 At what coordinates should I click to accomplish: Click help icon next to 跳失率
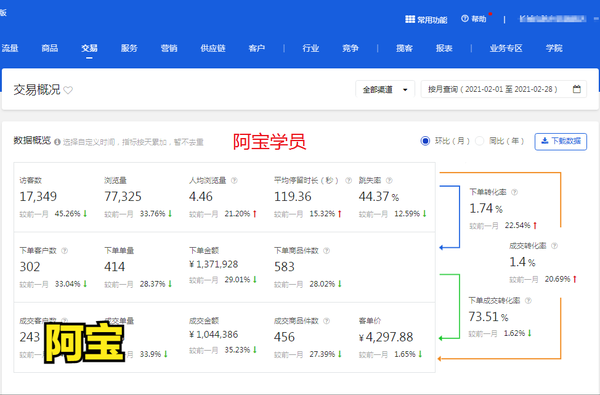pyautogui.click(x=389, y=180)
